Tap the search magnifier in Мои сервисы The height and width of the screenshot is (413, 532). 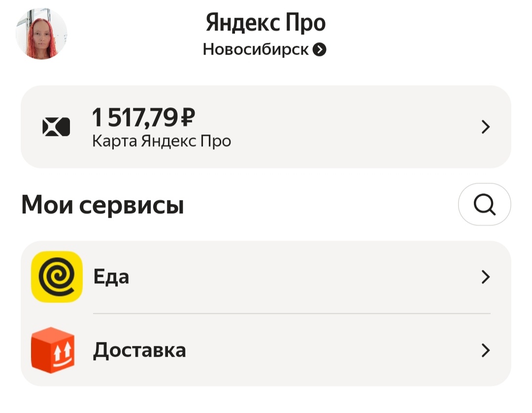click(484, 204)
